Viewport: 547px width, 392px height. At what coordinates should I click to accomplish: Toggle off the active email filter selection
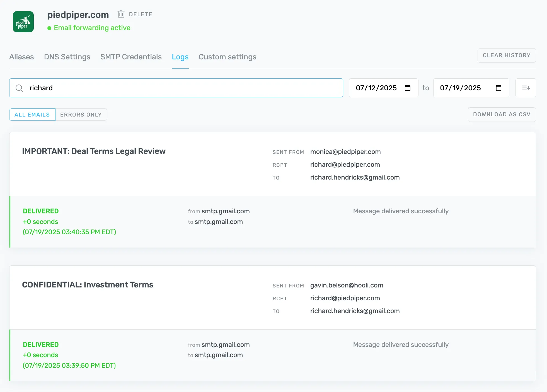click(32, 114)
